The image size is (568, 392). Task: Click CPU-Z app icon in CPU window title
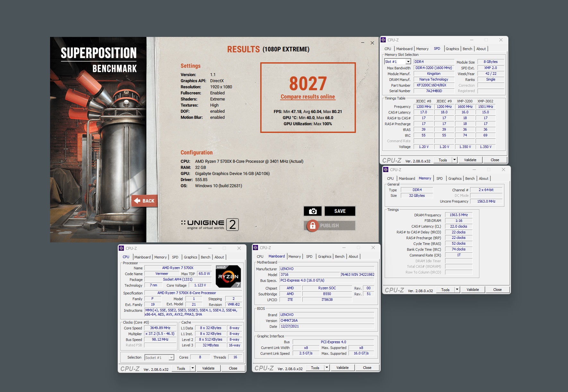coord(121,248)
